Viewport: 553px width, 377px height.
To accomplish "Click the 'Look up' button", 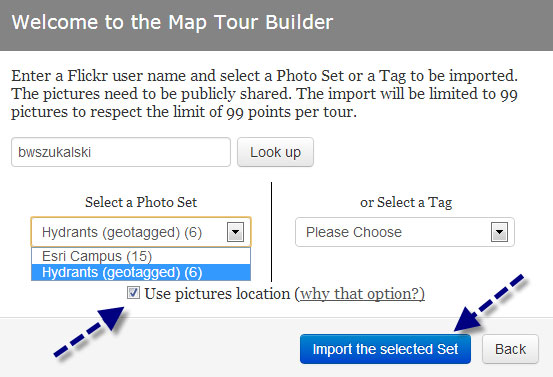I will click(x=275, y=152).
